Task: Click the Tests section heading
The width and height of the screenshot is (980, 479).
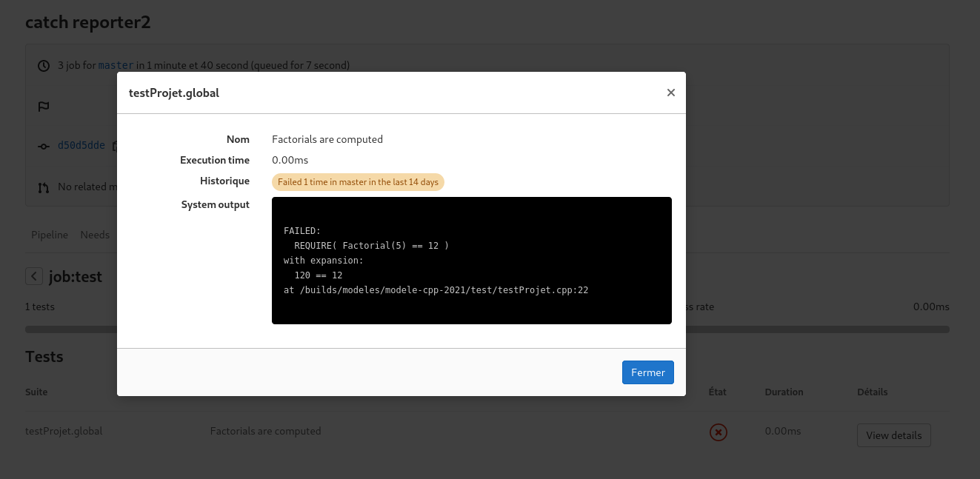Action: pyautogui.click(x=44, y=357)
